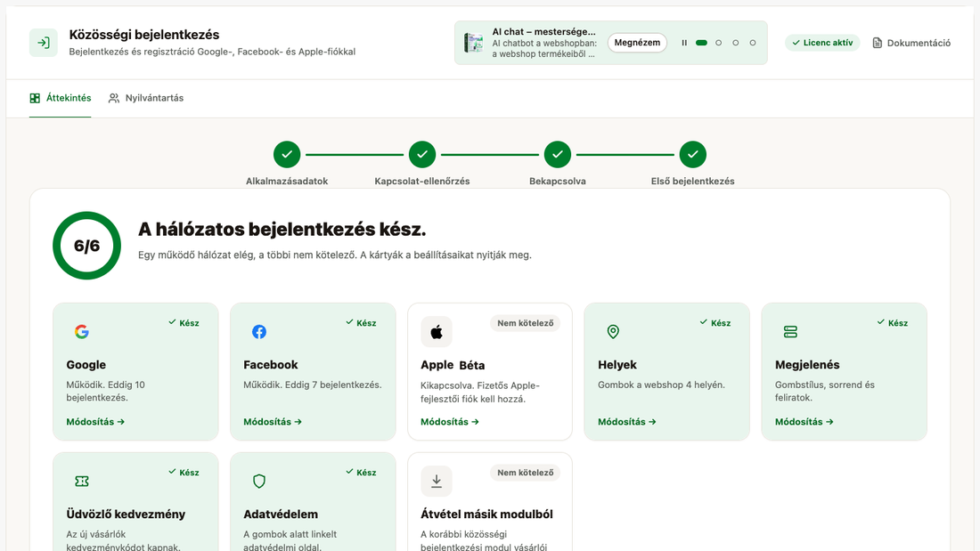The image size is (980, 551).
Task: Click the Kész badge on the Helyek card
Action: [715, 323]
